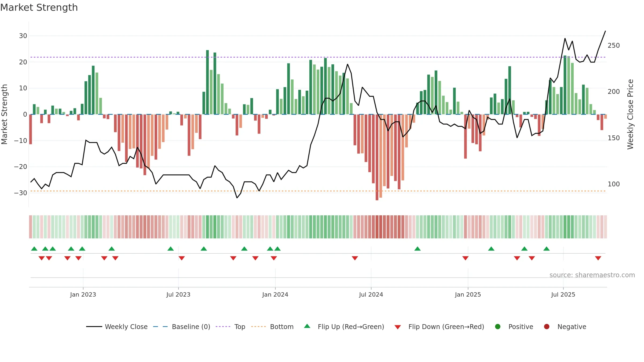
Task: Click the red flip-down marker at Jan 2025
Action: pyautogui.click(x=466, y=258)
